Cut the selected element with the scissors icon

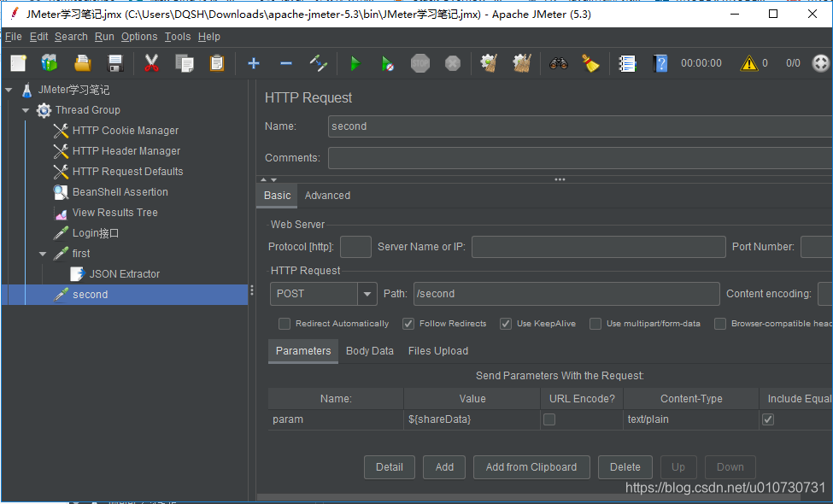coord(151,63)
